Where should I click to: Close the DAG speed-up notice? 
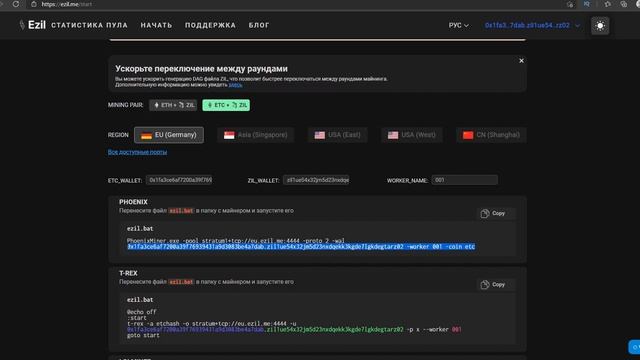pyautogui.click(x=521, y=61)
